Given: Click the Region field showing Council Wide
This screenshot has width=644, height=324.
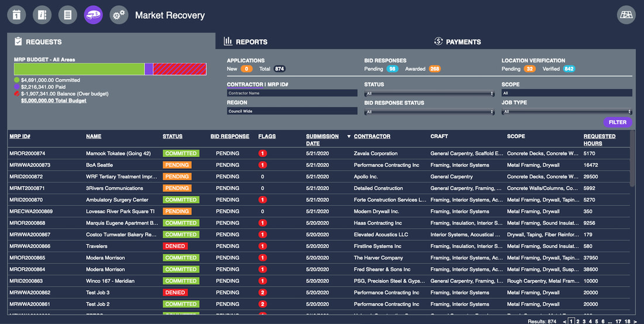Looking at the screenshot, I should (292, 111).
